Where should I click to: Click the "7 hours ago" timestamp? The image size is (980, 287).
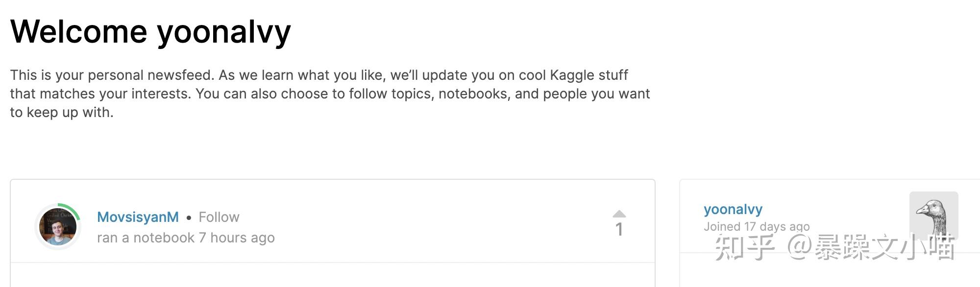(x=237, y=238)
